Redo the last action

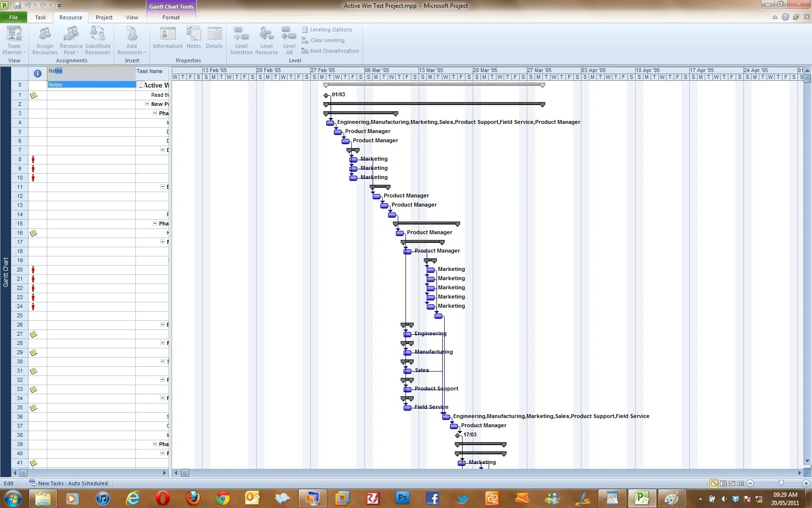tap(43, 5)
